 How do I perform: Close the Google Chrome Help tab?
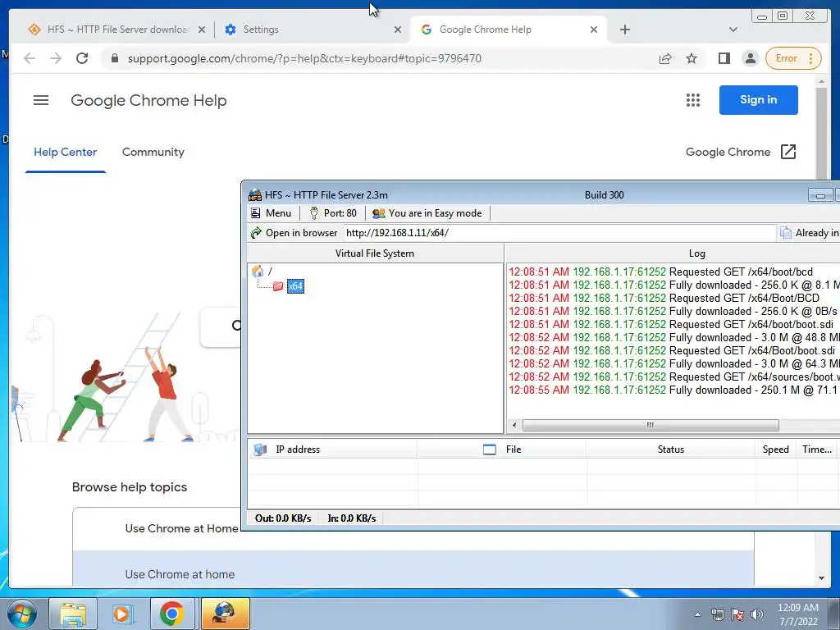[594, 30]
